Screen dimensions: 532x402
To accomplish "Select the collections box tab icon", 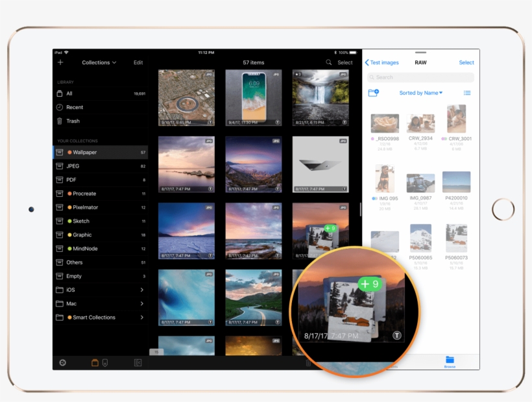I will [95, 362].
